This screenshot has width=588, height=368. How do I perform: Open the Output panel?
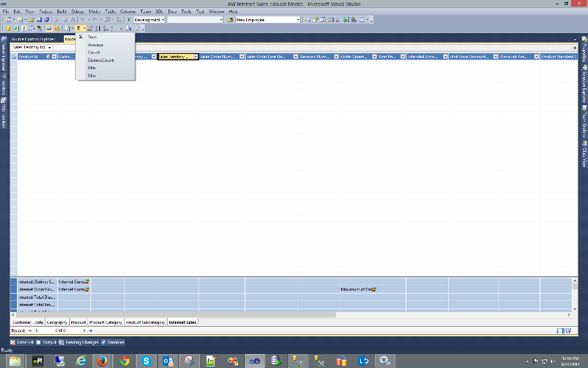(46, 342)
